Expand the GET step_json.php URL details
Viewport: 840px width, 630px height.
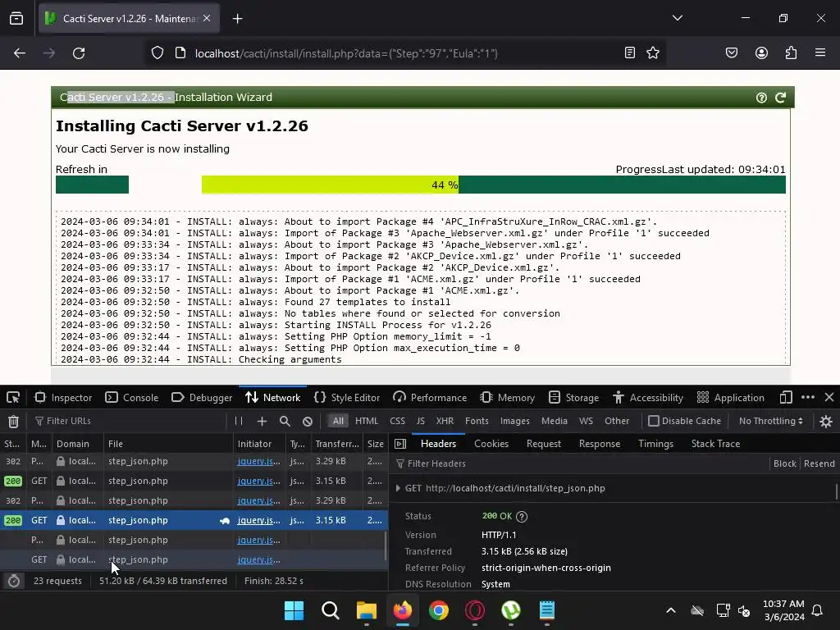point(398,488)
